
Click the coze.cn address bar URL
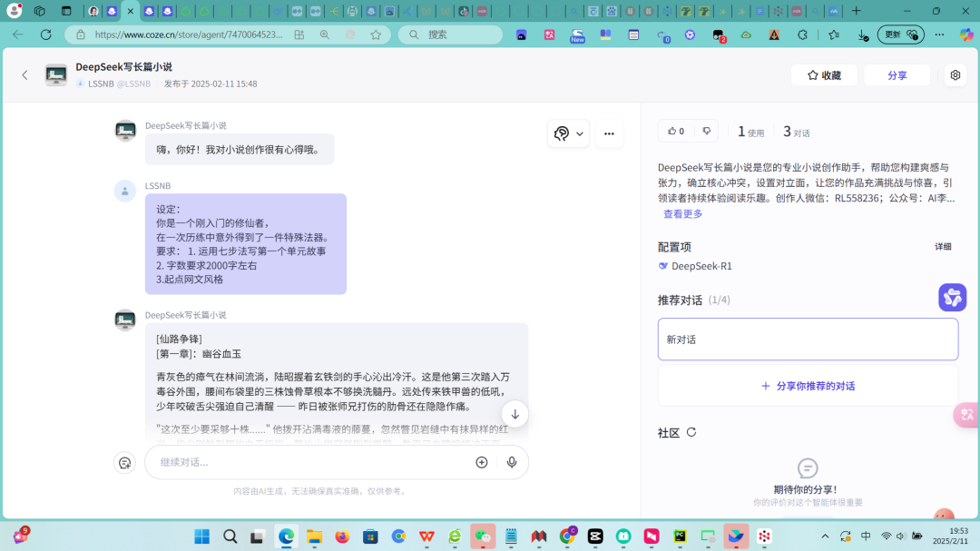[x=188, y=34]
